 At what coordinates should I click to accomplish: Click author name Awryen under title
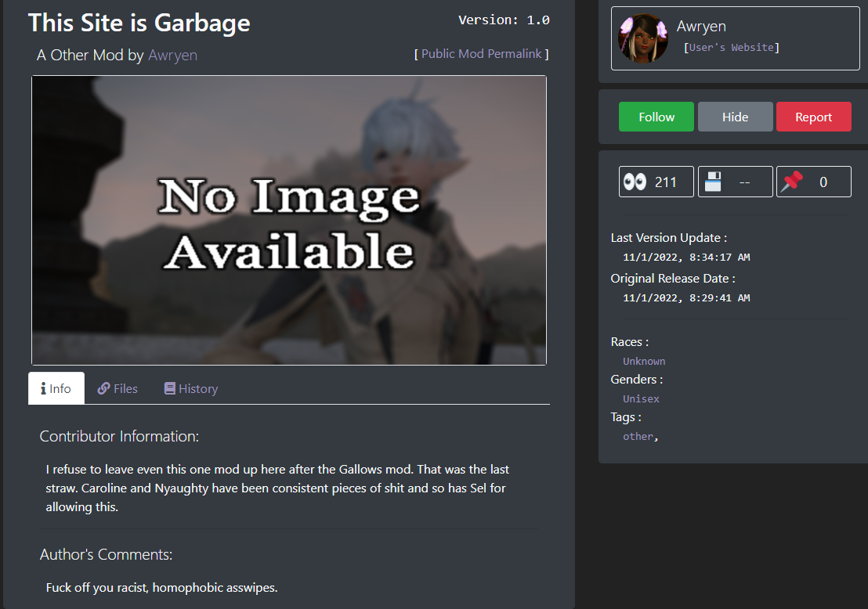click(x=172, y=56)
